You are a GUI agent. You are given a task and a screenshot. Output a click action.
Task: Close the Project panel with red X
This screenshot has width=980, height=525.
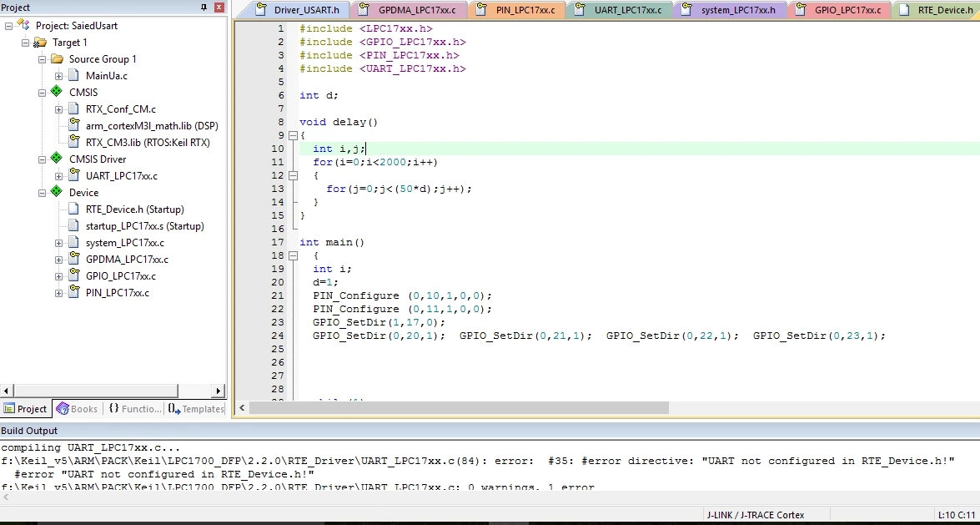(219, 8)
